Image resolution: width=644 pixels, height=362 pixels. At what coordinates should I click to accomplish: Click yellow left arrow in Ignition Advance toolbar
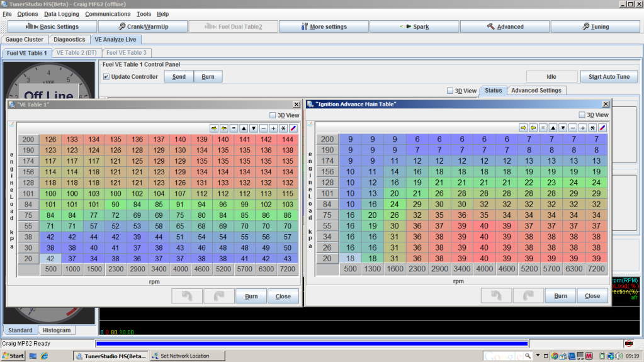[533, 128]
